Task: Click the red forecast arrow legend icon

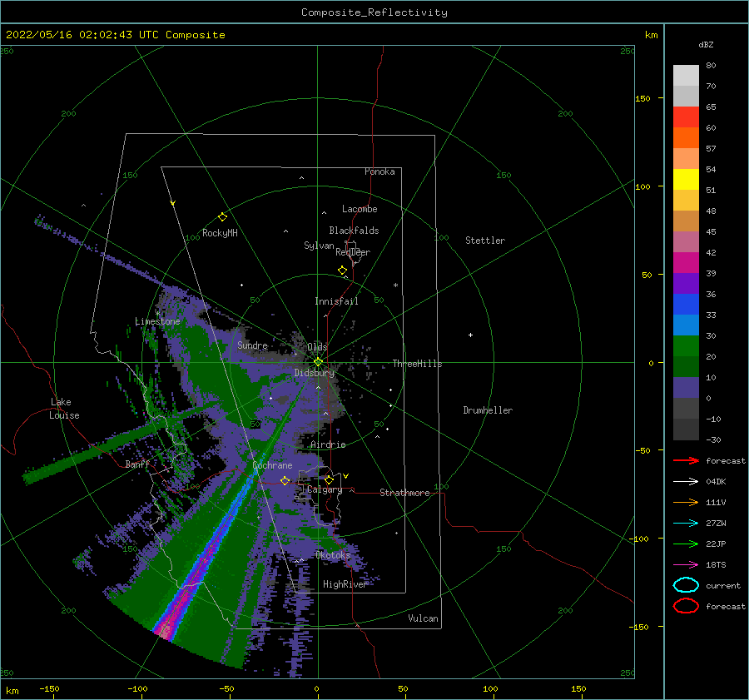Action: pyautogui.click(x=686, y=460)
